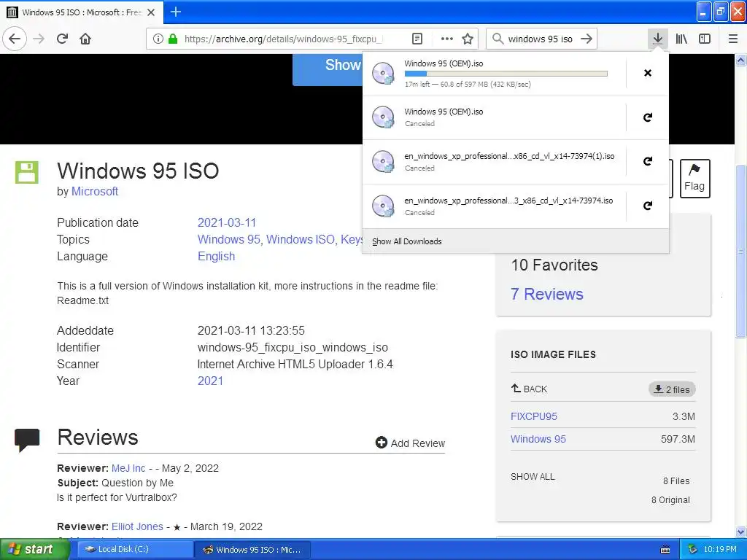Reload the current page
This screenshot has height=560, width=747.
62,39
